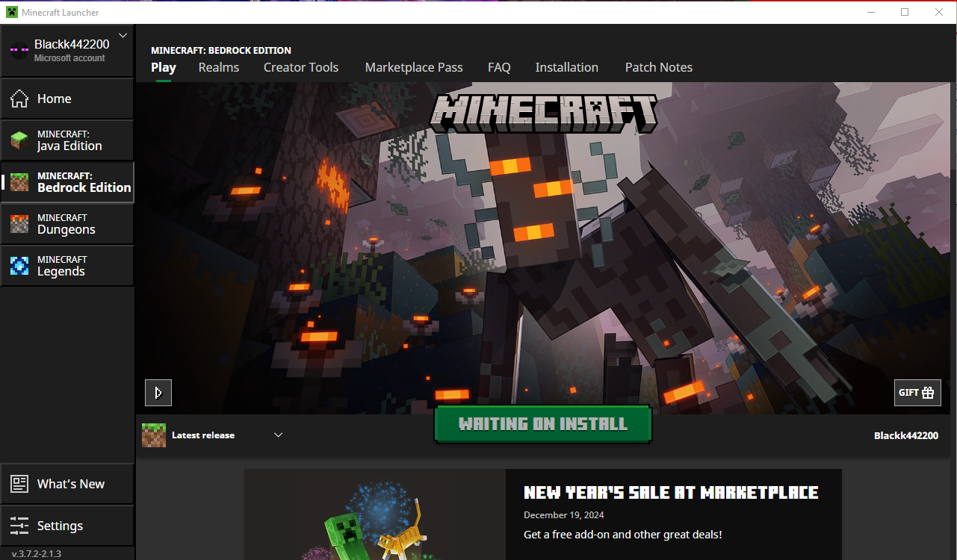Screen dimensions: 957x560
Task: Open the Home page in sidebar
Action: [67, 99]
